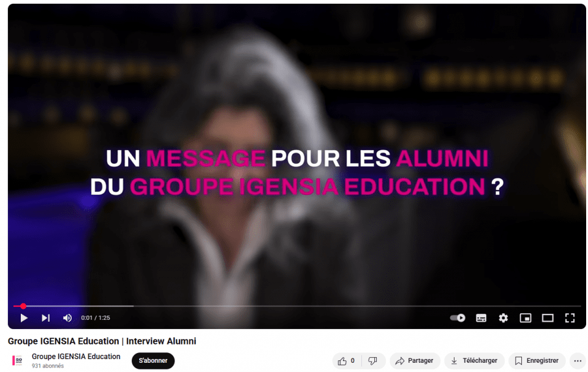
Task: Open the video settings gear
Action: point(503,318)
